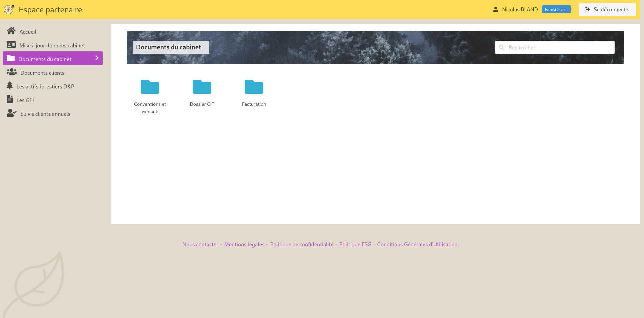Expand Documents du cabinet with its chevron

(x=97, y=58)
